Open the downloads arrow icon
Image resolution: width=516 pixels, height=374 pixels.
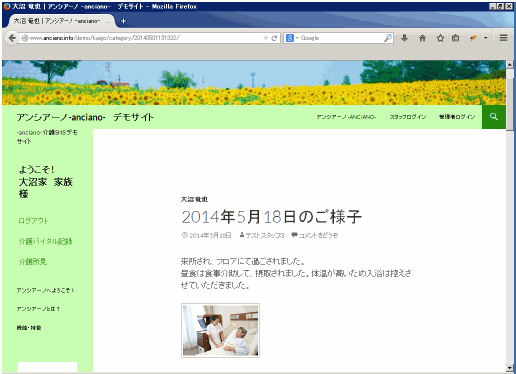404,38
